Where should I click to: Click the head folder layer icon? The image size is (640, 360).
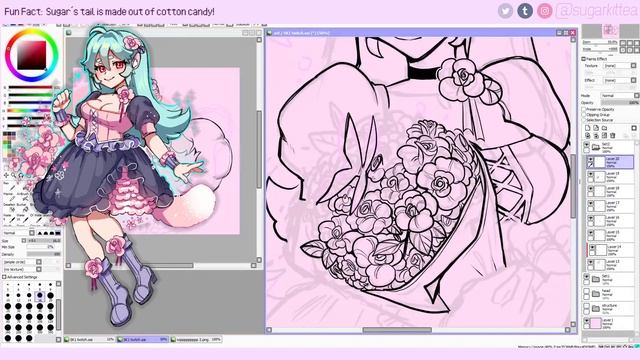[596, 293]
